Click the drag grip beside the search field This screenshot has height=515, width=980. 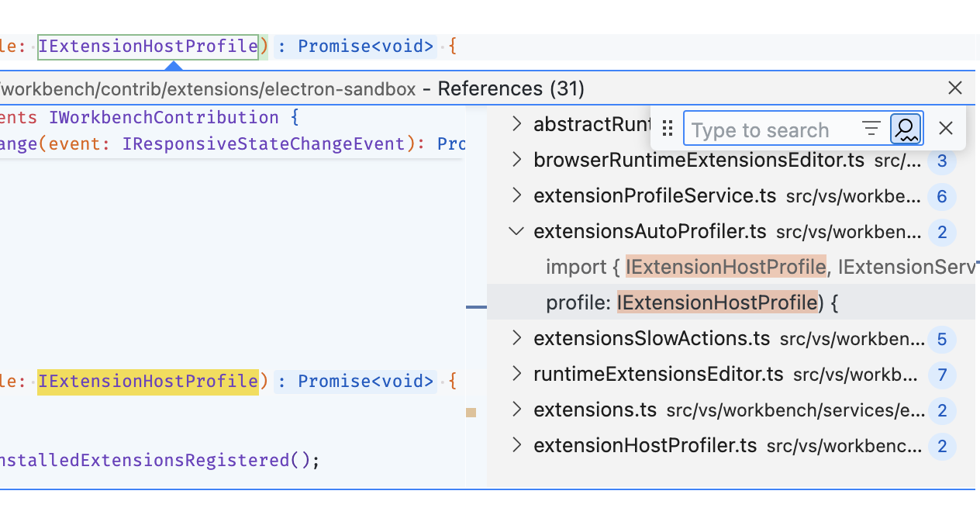(668, 129)
